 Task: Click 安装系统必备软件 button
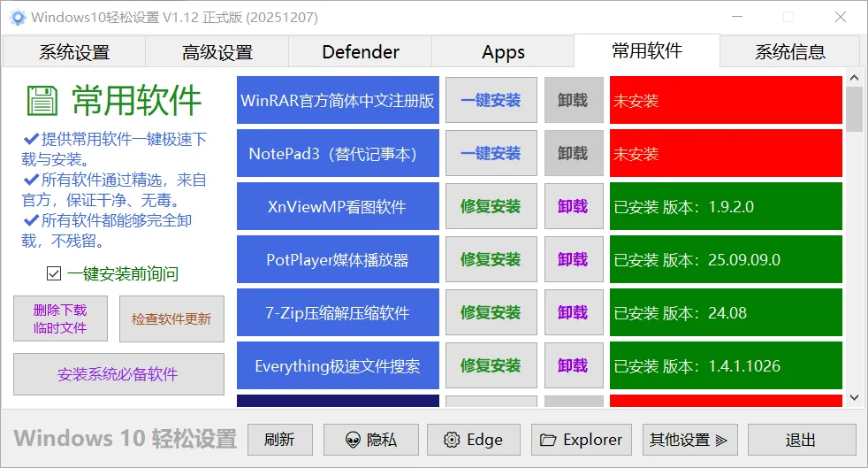click(118, 374)
